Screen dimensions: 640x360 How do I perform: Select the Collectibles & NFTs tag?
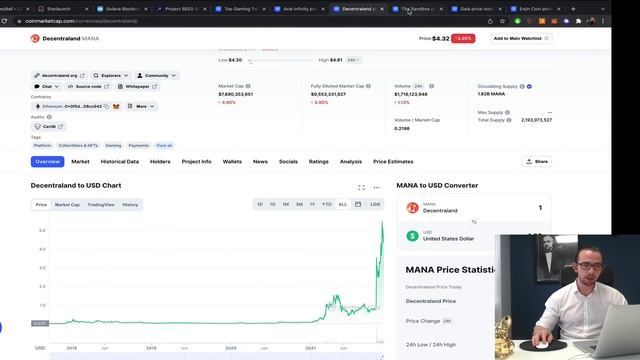click(78, 145)
